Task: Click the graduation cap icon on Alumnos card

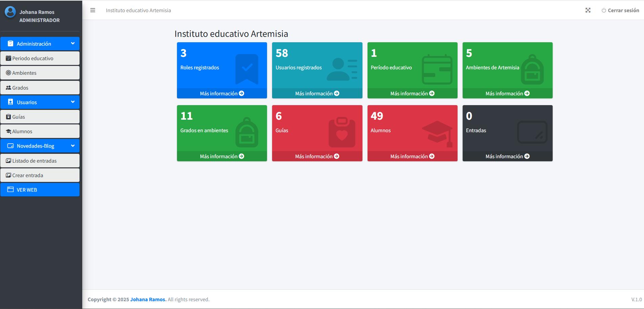Action: click(x=437, y=134)
